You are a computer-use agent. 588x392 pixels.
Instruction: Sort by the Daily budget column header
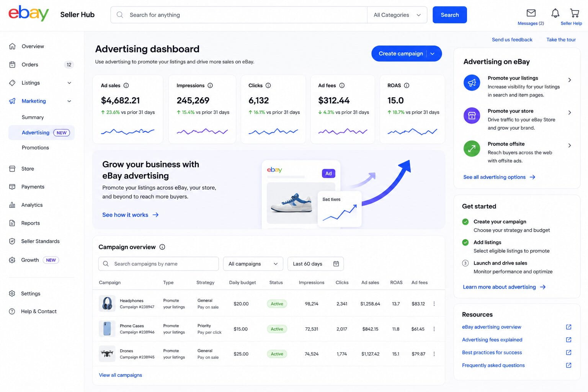click(242, 283)
